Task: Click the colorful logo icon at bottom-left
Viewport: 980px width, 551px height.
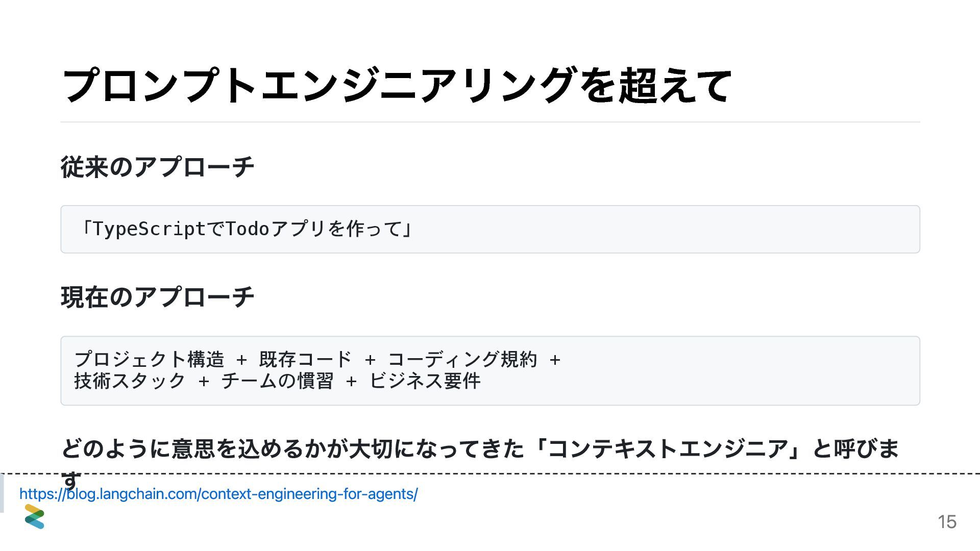Action: pos(35,516)
